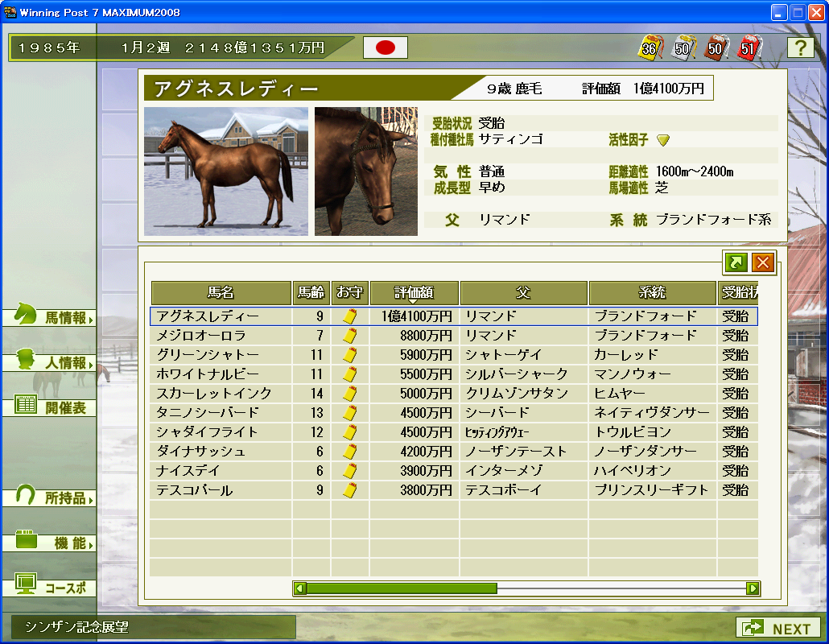The height and width of the screenshot is (644, 829).
Task: Select the アグネスレディー row
Action: point(454,316)
